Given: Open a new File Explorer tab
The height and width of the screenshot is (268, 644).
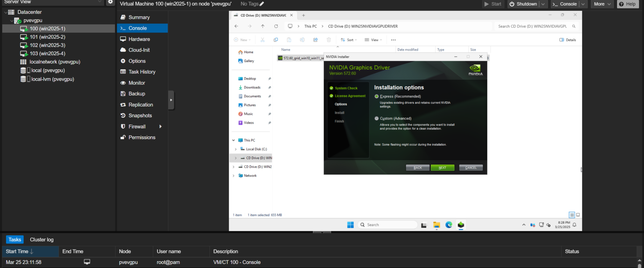Looking at the screenshot, I should (x=304, y=15).
